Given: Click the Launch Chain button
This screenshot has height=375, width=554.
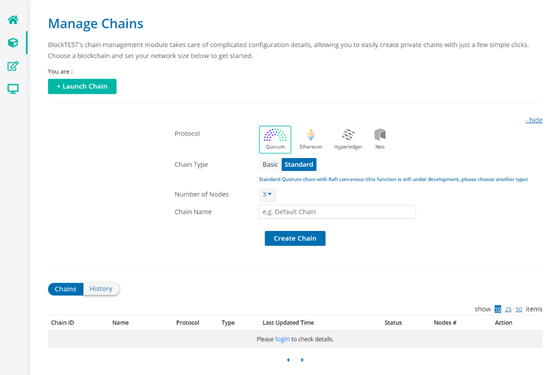Looking at the screenshot, I should pyautogui.click(x=82, y=86).
